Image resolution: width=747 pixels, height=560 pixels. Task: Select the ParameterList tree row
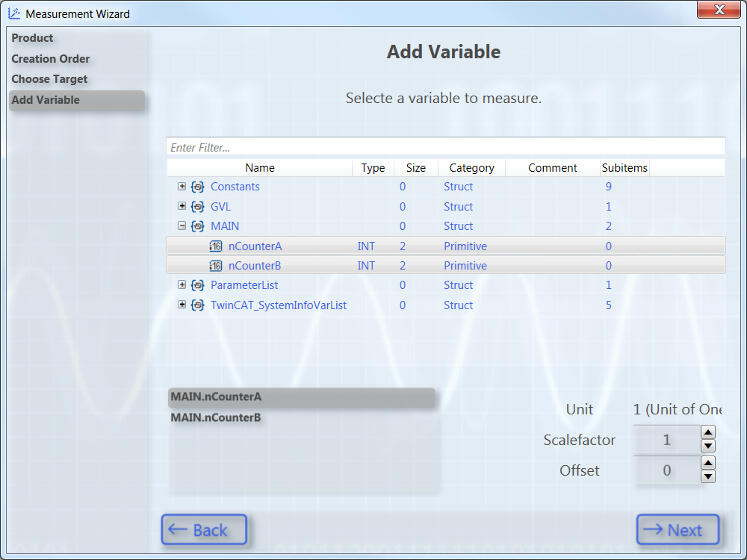(446, 285)
